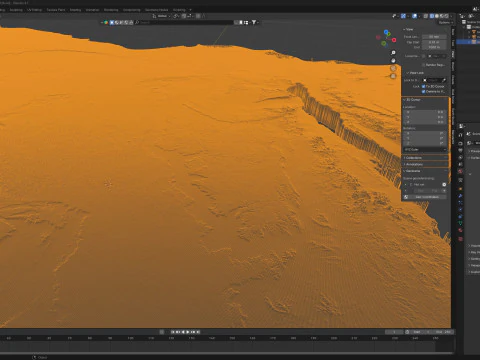Screen dimensions: 480x360
Task: Switch to the Sculpting workspace tab
Action: 16,10
